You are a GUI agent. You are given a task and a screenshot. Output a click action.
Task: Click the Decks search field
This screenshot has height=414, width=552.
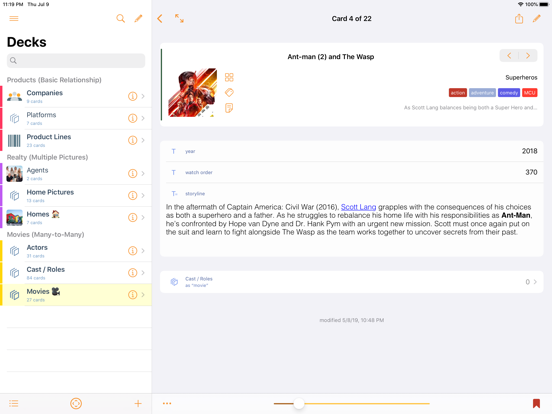[76, 61]
